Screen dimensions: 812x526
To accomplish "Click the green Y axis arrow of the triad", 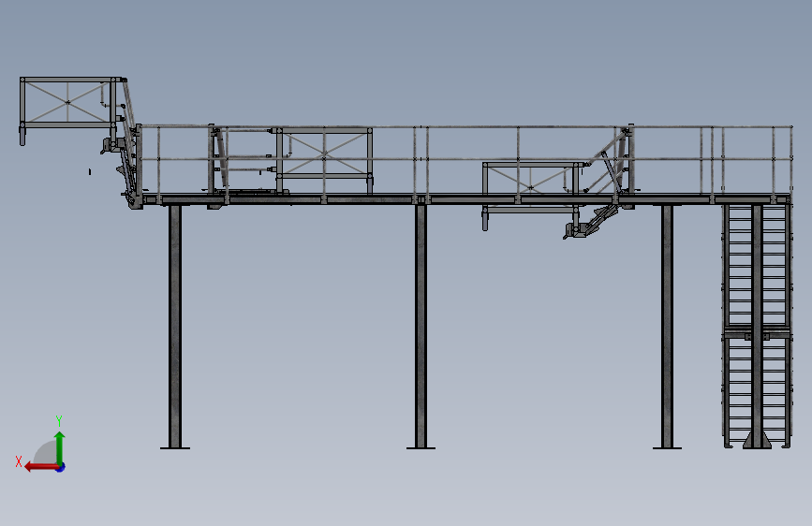I will point(60,447).
